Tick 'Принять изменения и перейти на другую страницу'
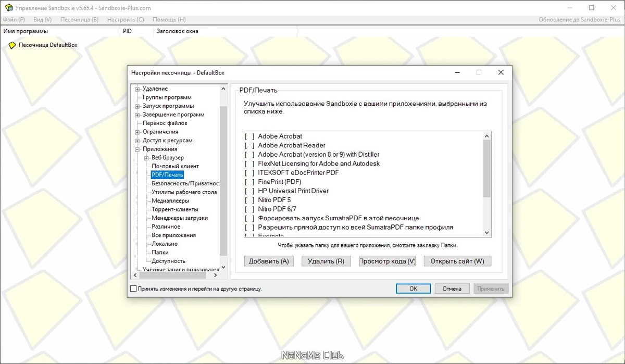The image size is (625, 364). coord(133,288)
